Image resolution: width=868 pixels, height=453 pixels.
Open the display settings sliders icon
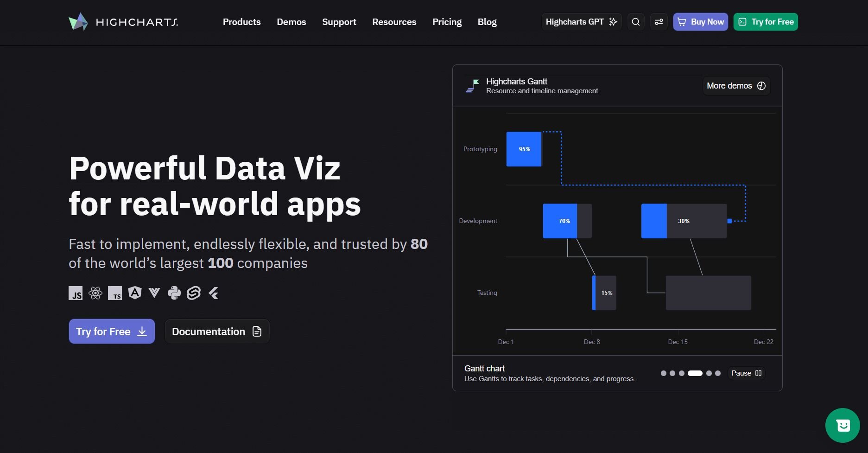(659, 22)
